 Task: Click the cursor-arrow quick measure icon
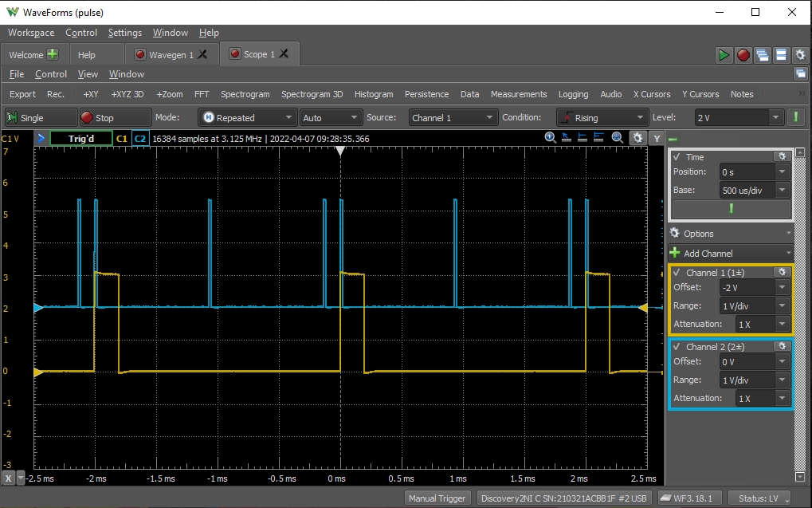(x=567, y=138)
